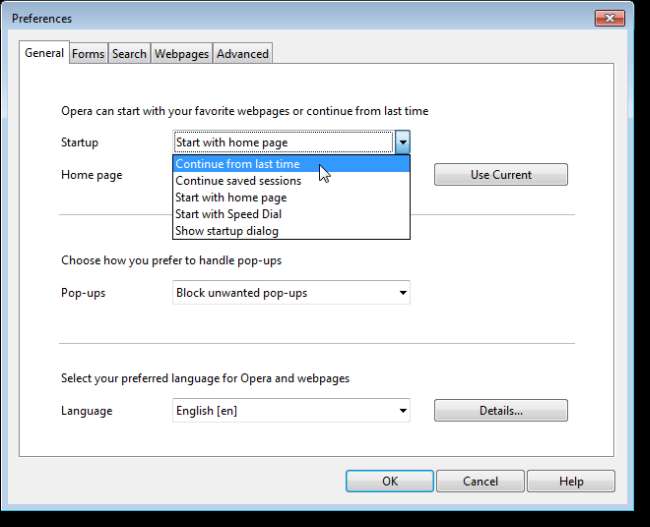Click the General tab
The height and width of the screenshot is (527, 650).
(44, 53)
